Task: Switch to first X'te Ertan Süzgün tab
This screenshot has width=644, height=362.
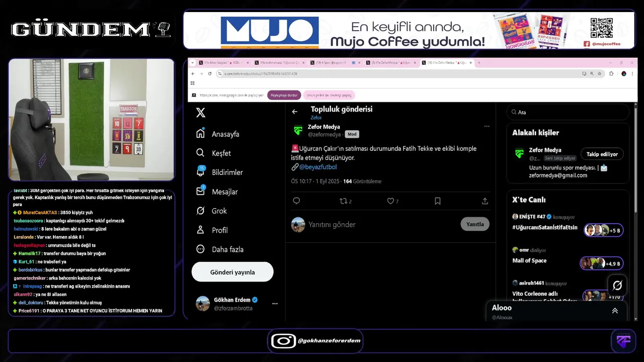Action: coord(224,63)
